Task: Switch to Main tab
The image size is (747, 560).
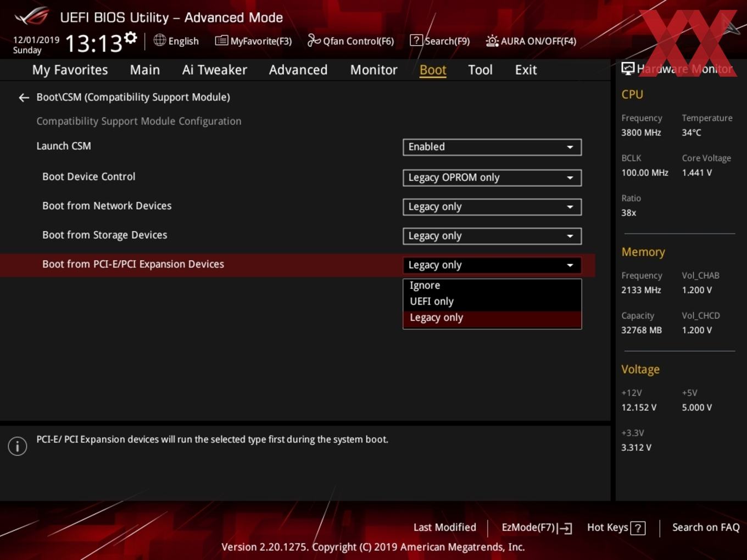Action: click(145, 70)
